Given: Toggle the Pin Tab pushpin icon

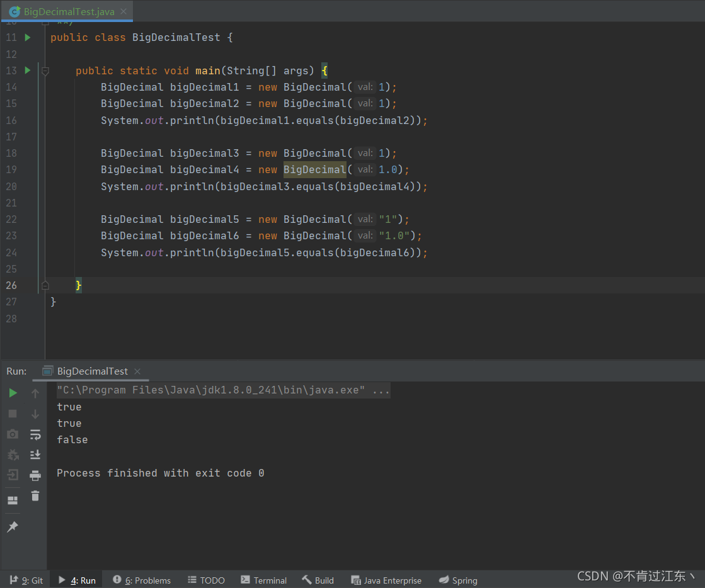Looking at the screenshot, I should click(x=13, y=527).
